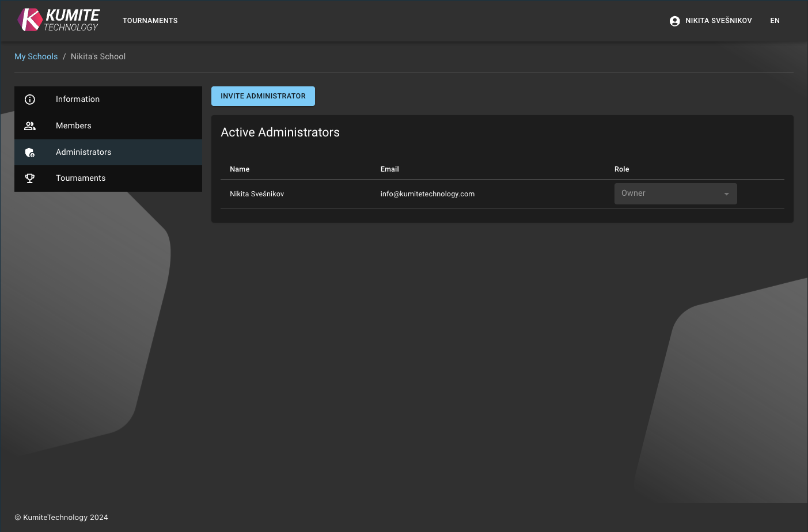Select Tournaments in the sidebar

80,178
